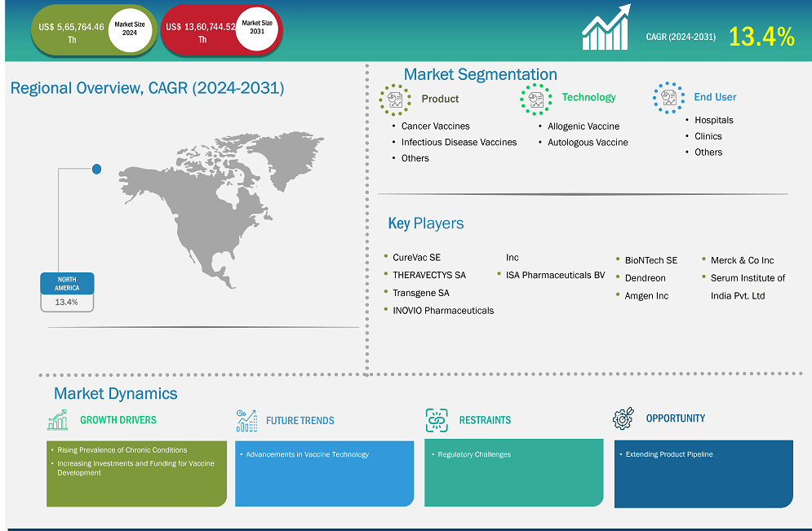Screen dimensions: 812x531
Task: Click the Restraints icon
Action: [437, 420]
